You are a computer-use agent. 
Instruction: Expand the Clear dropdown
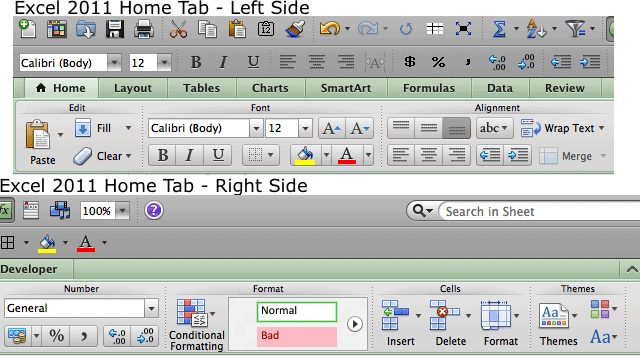(x=129, y=156)
